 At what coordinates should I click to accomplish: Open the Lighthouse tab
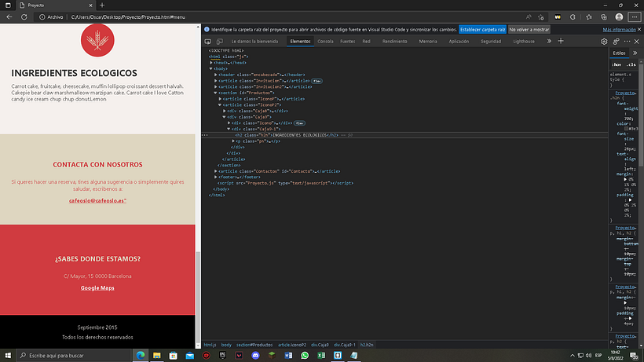pos(524,42)
